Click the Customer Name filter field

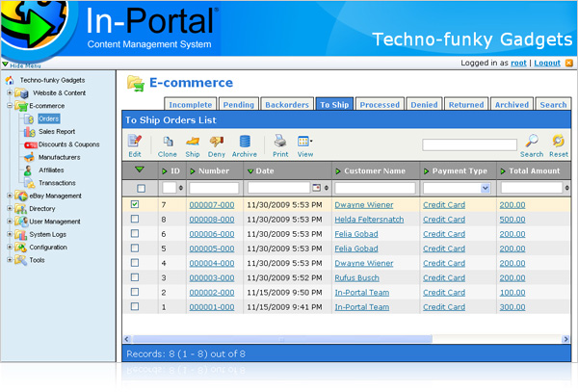click(375, 188)
